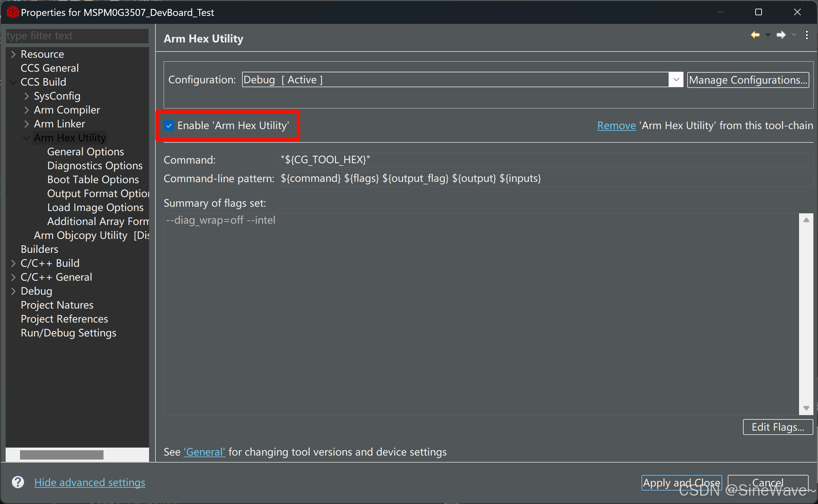Click the back navigation arrow icon
This screenshot has height=504, width=818.
pos(755,35)
